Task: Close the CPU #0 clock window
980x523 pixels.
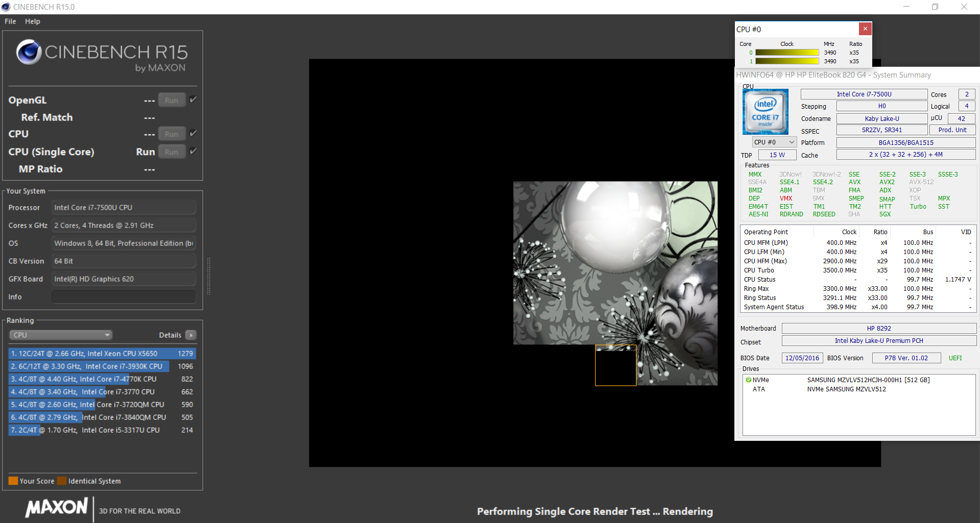Action: pos(865,29)
